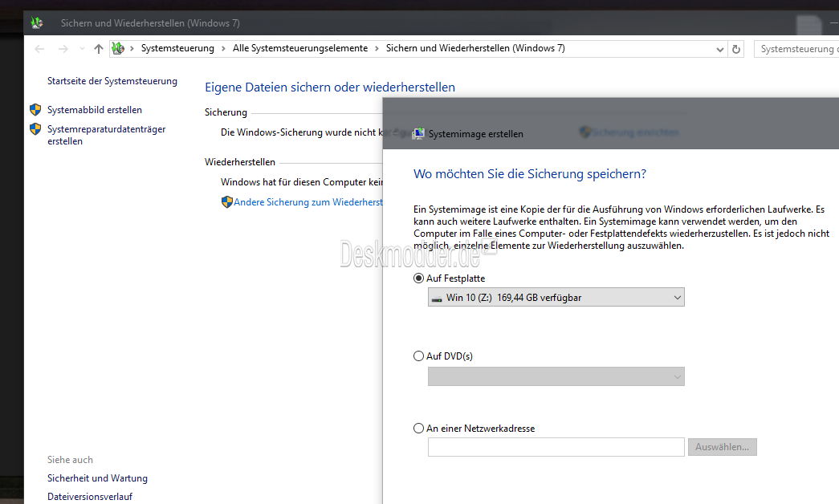The height and width of the screenshot is (504, 839).
Task: Click the shield icon beside Systemreparaturdatenträger erstellen
Action: (35, 129)
